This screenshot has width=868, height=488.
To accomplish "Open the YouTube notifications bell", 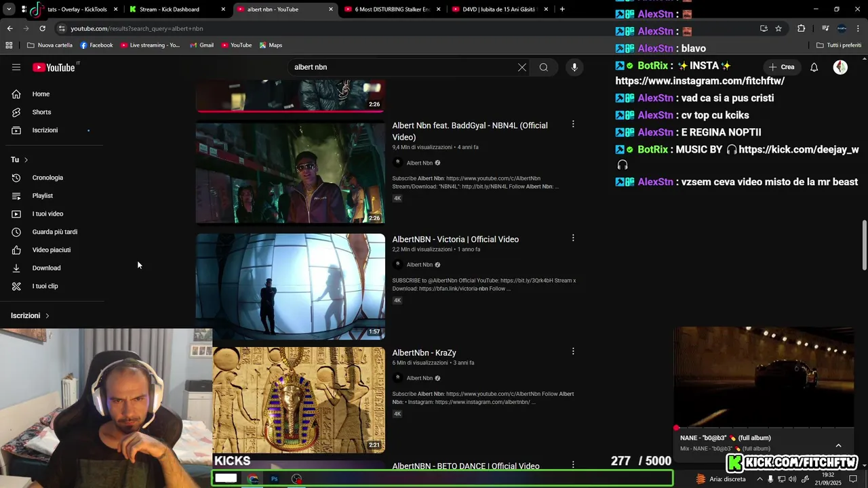I will pyautogui.click(x=814, y=67).
